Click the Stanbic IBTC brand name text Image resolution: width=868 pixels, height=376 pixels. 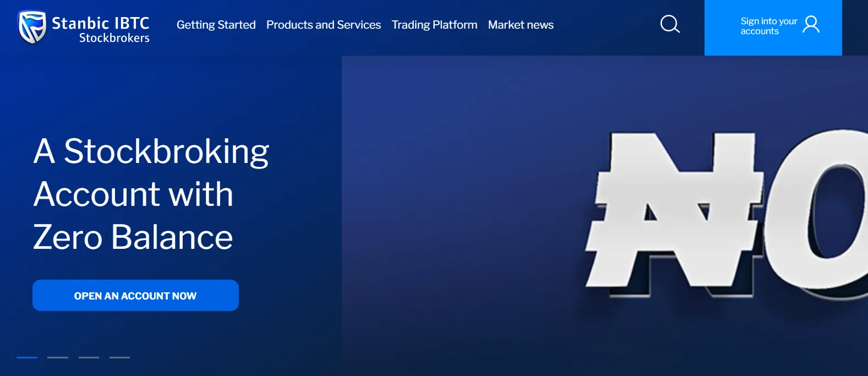tap(100, 23)
